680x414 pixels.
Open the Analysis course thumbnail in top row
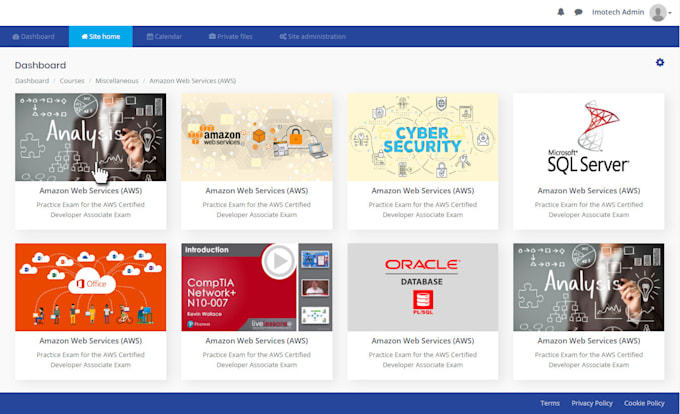(91, 137)
